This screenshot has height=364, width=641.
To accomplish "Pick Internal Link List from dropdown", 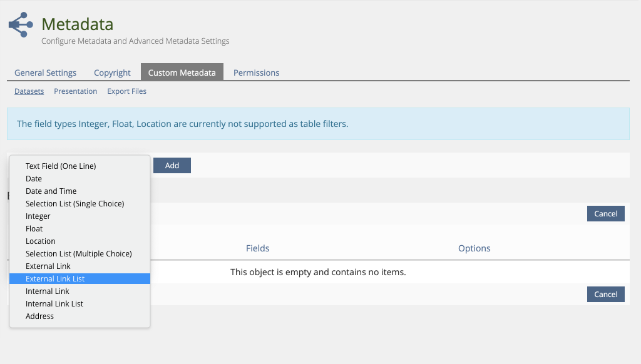I will [54, 304].
